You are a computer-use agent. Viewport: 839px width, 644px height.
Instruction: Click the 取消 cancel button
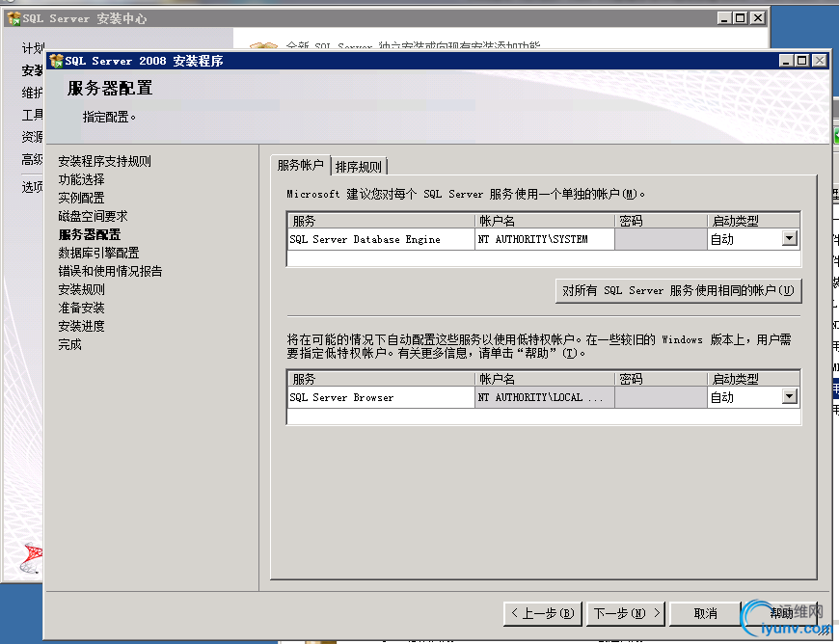[705, 613]
